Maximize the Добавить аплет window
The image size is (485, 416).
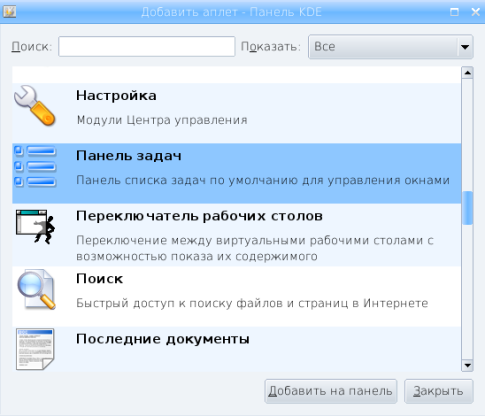click(x=454, y=12)
